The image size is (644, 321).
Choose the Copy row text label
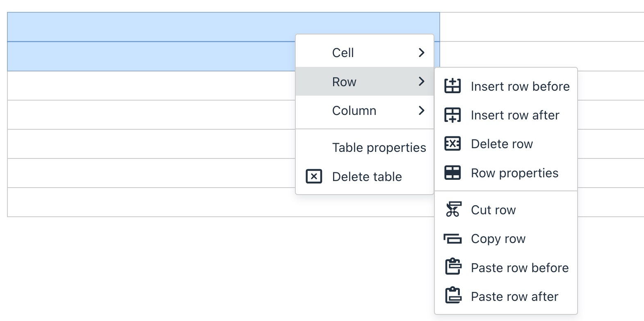(x=498, y=239)
